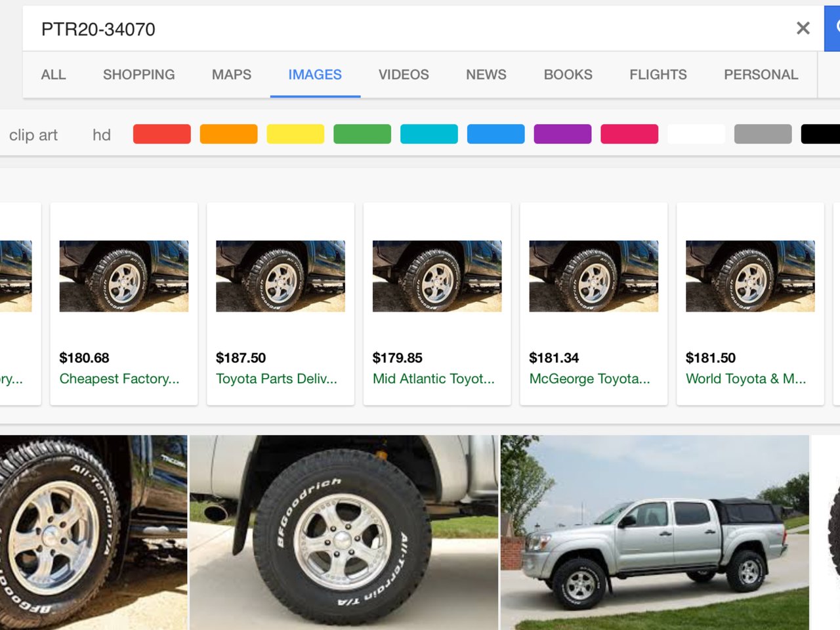
Task: Click the $187.50 price text
Action: [241, 358]
